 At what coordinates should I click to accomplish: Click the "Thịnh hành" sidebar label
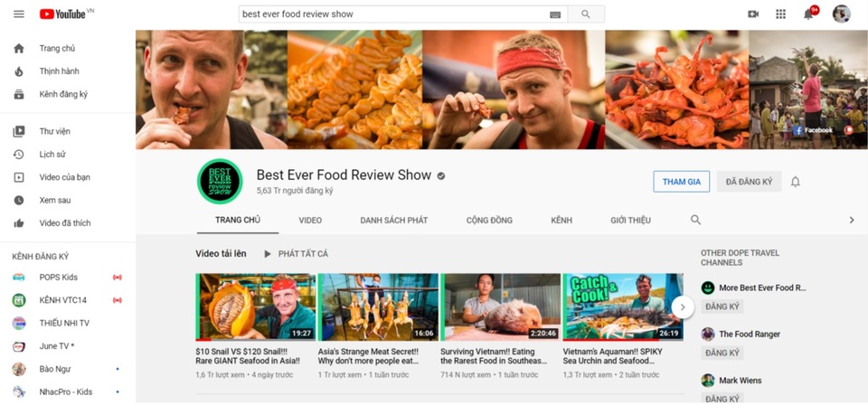pyautogui.click(x=60, y=71)
